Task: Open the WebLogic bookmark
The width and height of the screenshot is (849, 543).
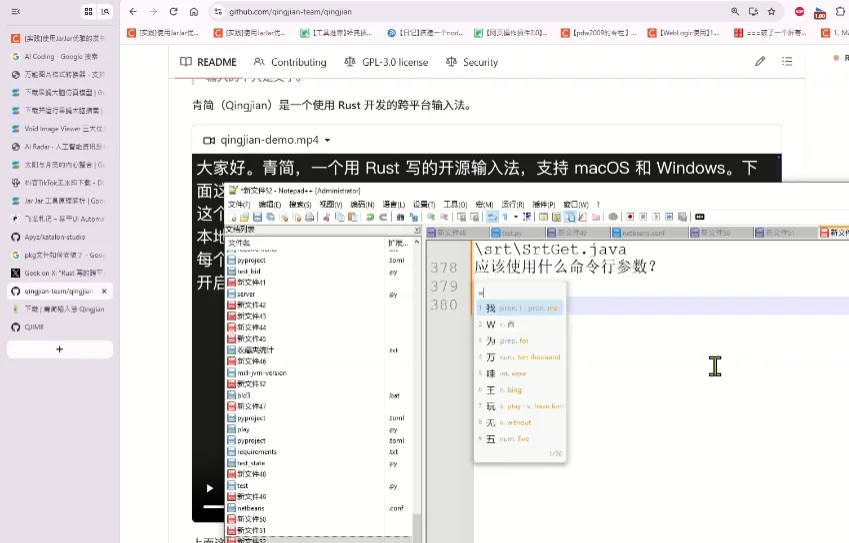Action: point(684,33)
